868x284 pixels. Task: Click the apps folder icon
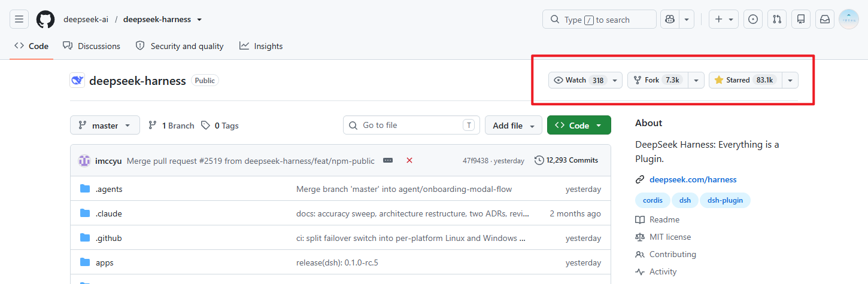click(85, 262)
